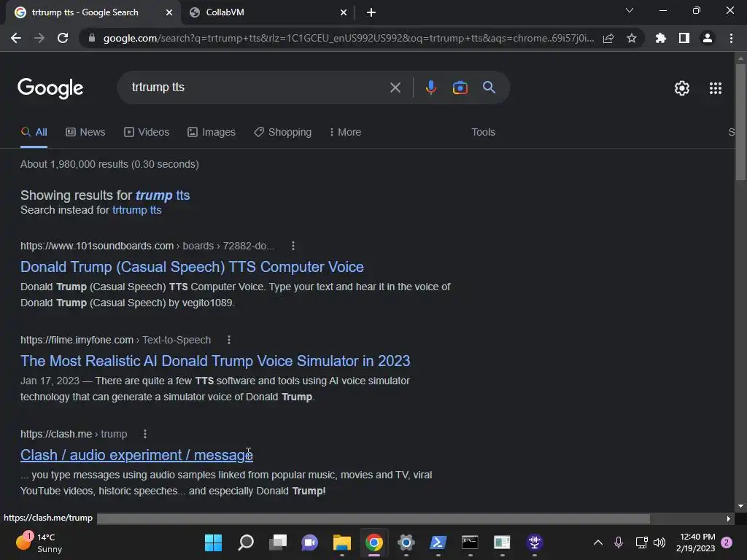Click the clash.me result URL
The height and width of the screenshot is (560, 747).
74,435
